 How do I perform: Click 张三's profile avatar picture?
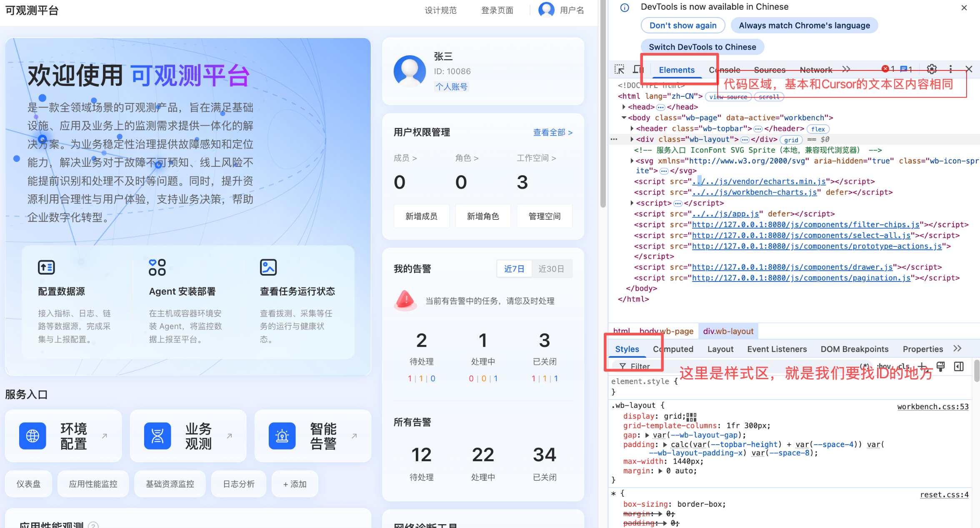click(x=410, y=71)
